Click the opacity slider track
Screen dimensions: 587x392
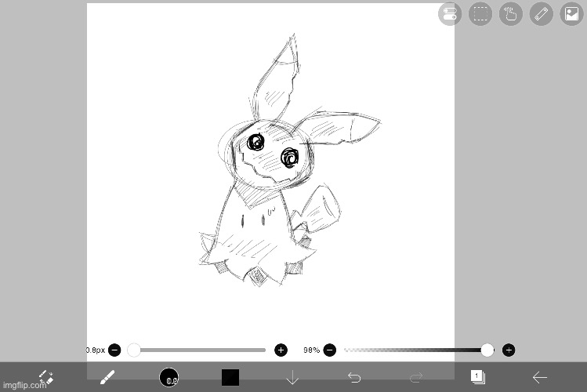[419, 350]
